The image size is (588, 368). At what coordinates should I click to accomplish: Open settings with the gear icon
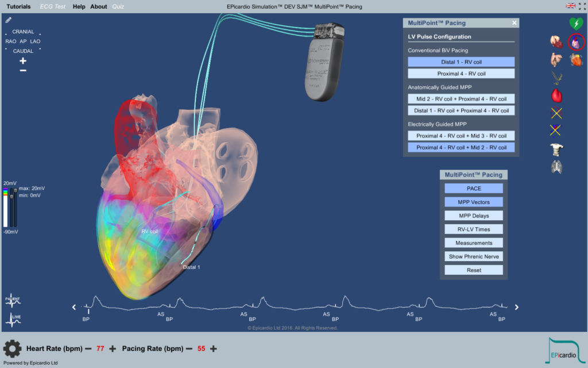pyautogui.click(x=12, y=348)
